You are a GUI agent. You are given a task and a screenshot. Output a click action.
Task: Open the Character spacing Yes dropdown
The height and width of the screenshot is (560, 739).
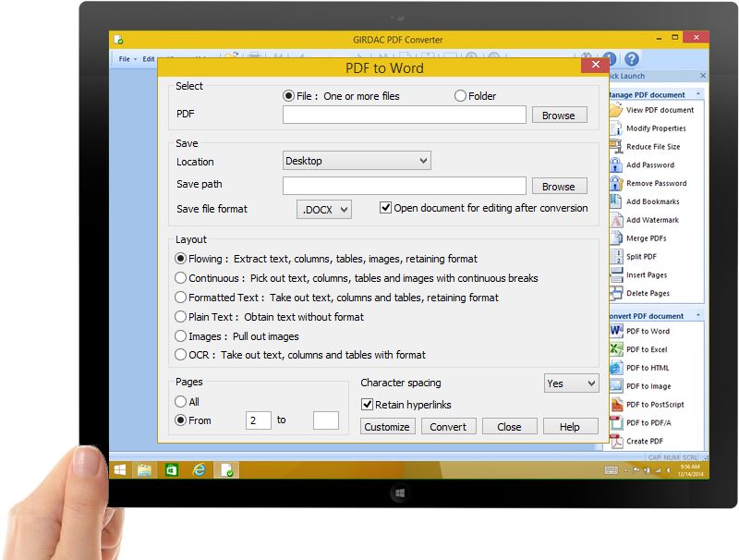[571, 383]
